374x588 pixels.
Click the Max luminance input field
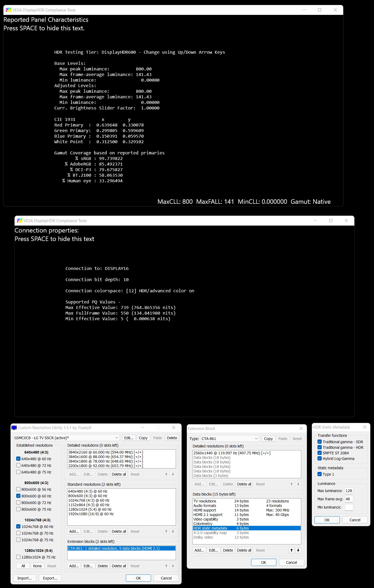click(x=349, y=490)
